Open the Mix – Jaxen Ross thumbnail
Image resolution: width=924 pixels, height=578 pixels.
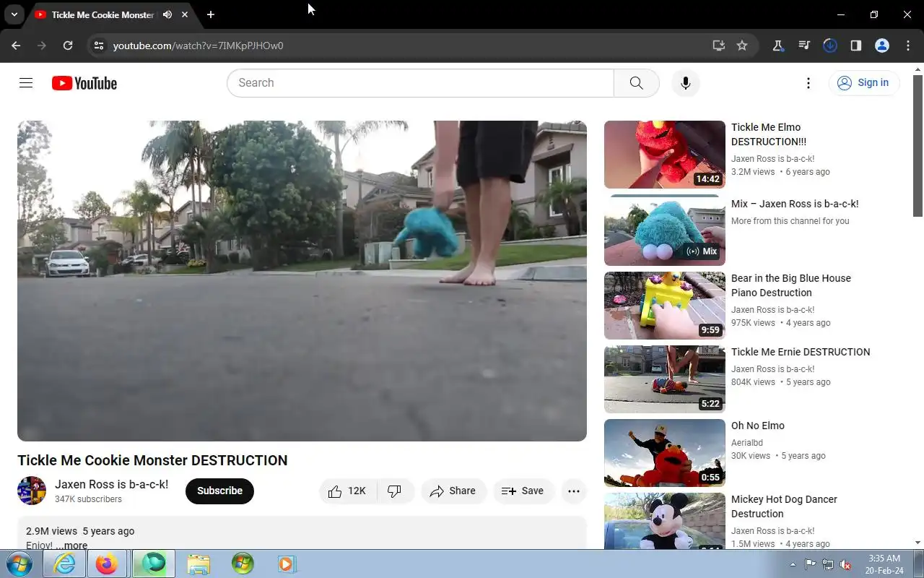click(664, 230)
